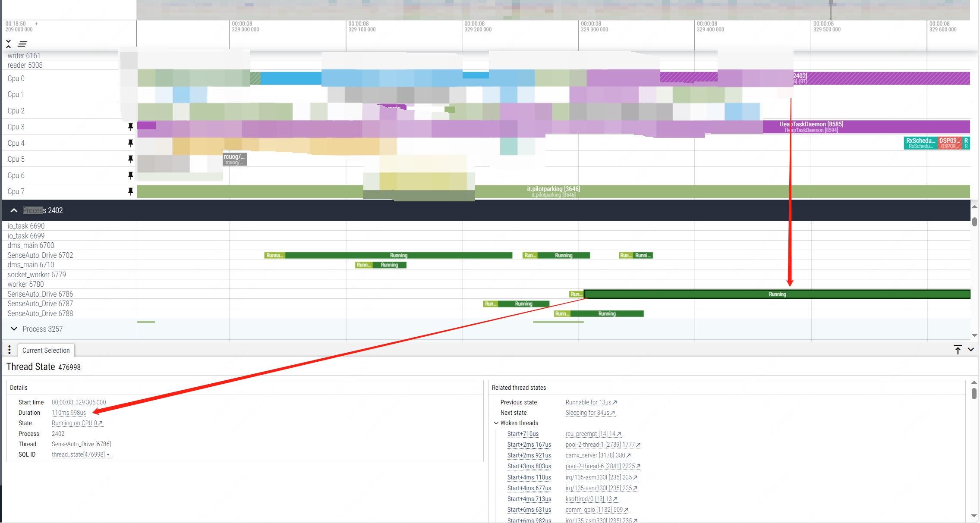Click the pin icon next to Cpu 4
The width and height of the screenshot is (980, 523).
130,143
